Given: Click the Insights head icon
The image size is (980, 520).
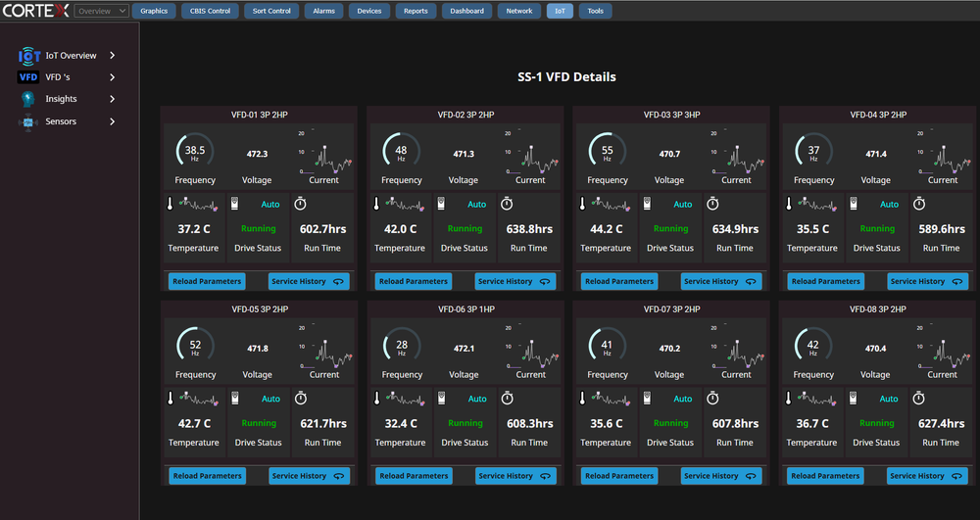Looking at the screenshot, I should click(x=28, y=99).
